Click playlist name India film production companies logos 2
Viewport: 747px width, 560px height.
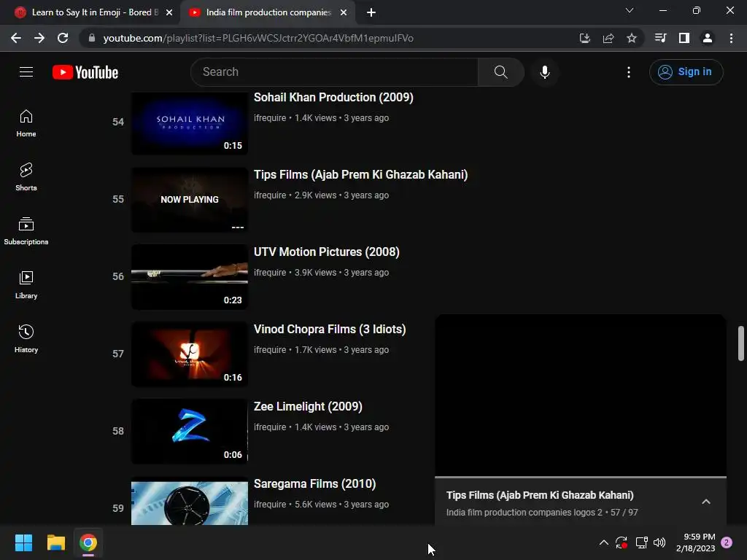coord(524,513)
